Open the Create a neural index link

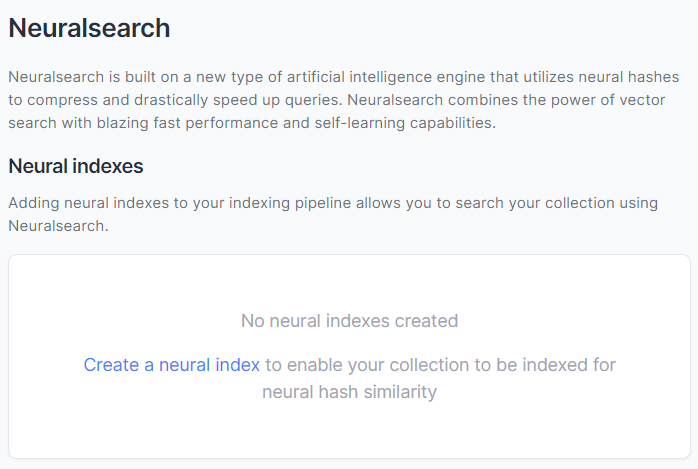click(171, 365)
